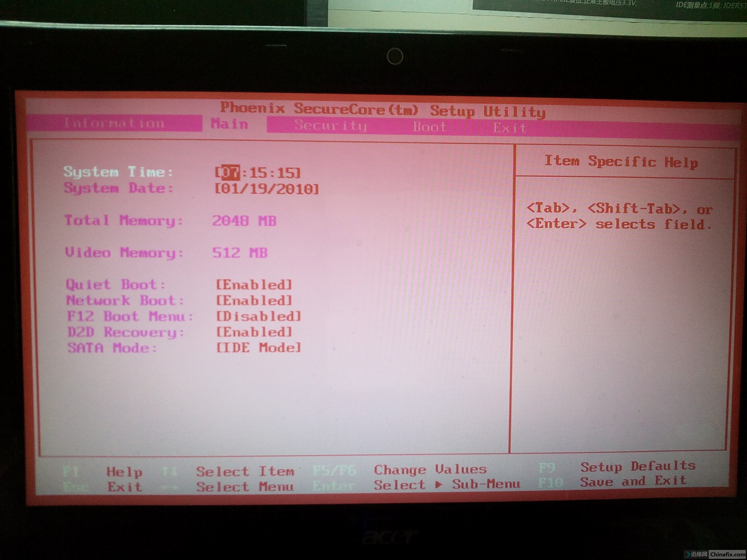This screenshot has width=747, height=560.
Task: Toggle Quiet Boot Enabled value
Action: tap(254, 285)
